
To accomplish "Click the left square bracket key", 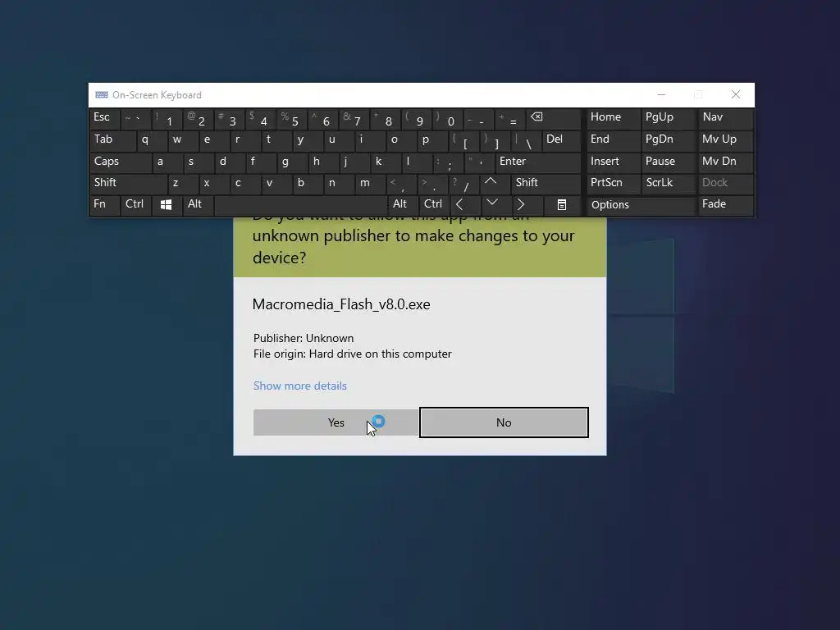I will (x=463, y=140).
